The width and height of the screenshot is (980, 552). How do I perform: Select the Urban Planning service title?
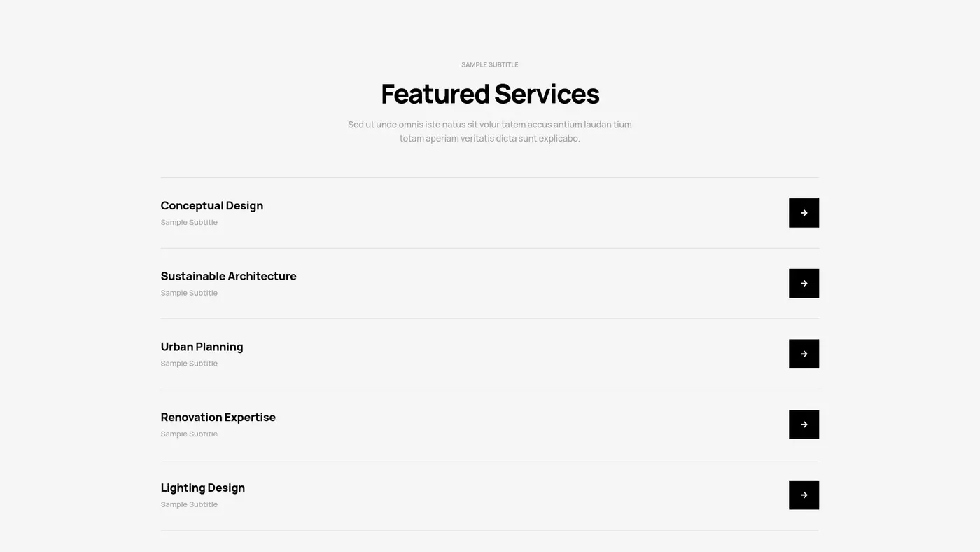202,347
